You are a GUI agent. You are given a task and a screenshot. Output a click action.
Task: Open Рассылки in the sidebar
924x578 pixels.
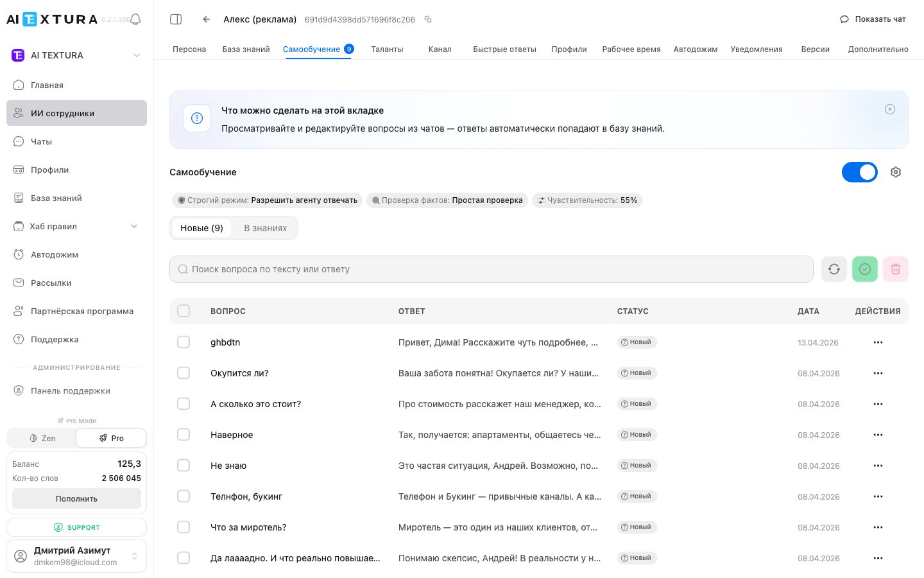(x=76, y=283)
